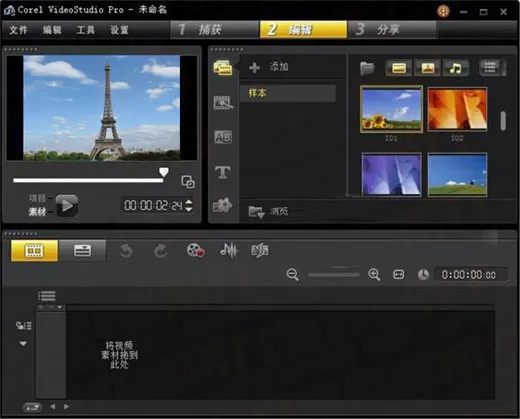
Task: Click the import media folder icon
Action: pyautogui.click(x=367, y=68)
